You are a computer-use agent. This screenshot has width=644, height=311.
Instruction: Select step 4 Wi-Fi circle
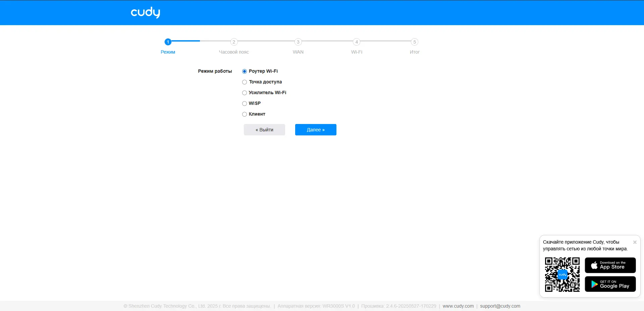(x=357, y=42)
